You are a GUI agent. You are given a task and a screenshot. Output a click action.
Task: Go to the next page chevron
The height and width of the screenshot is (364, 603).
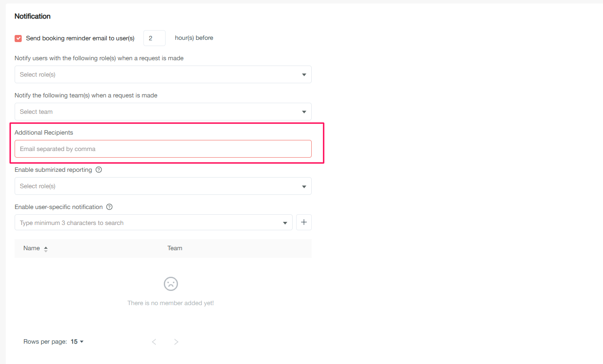coord(176,342)
